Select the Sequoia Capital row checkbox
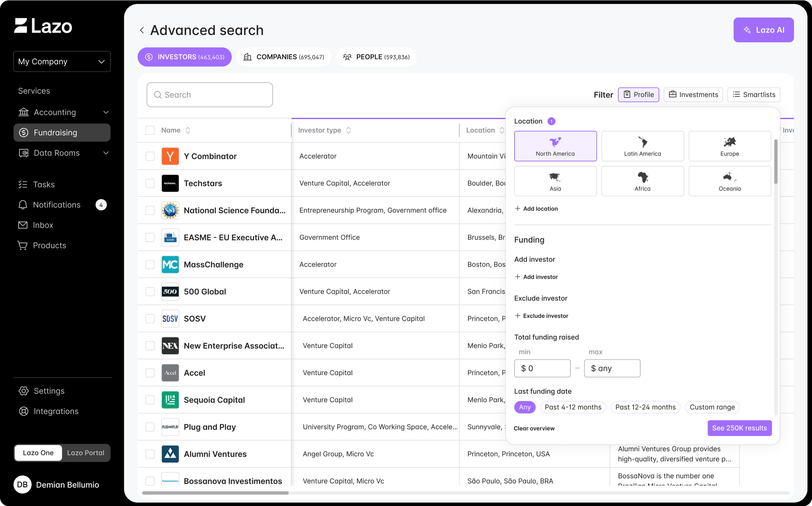 coord(150,400)
